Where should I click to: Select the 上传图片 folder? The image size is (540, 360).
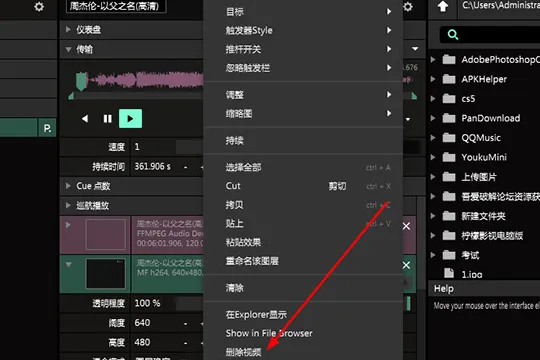(x=479, y=177)
